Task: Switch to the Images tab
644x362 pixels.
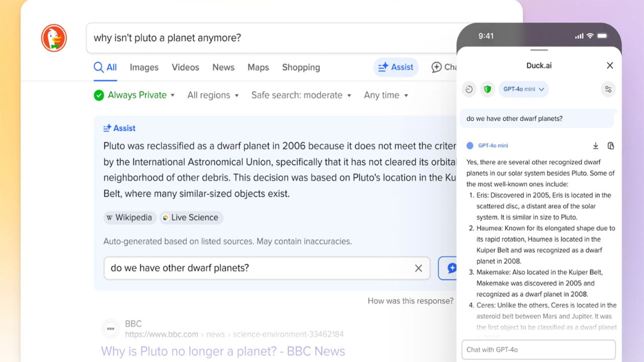Action: (144, 67)
